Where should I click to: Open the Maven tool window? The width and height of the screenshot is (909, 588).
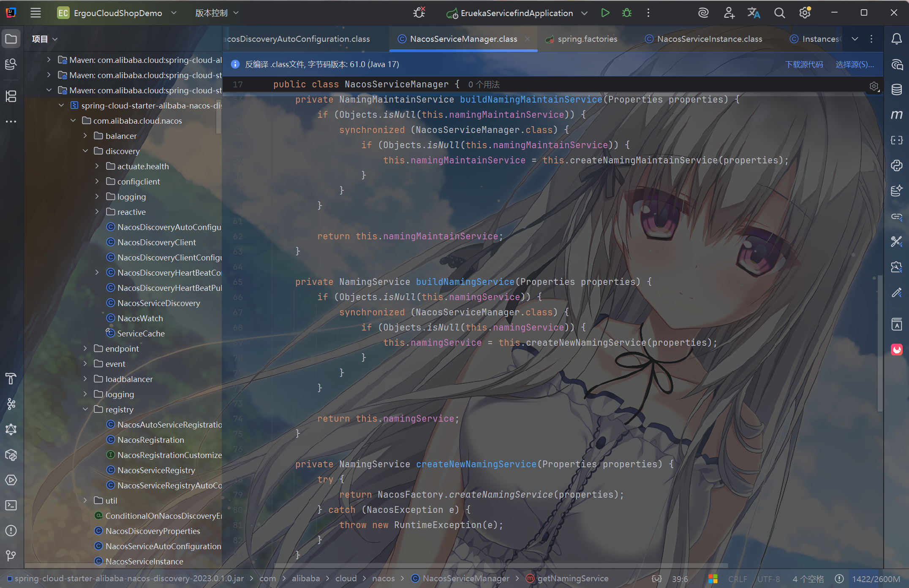[896, 114]
